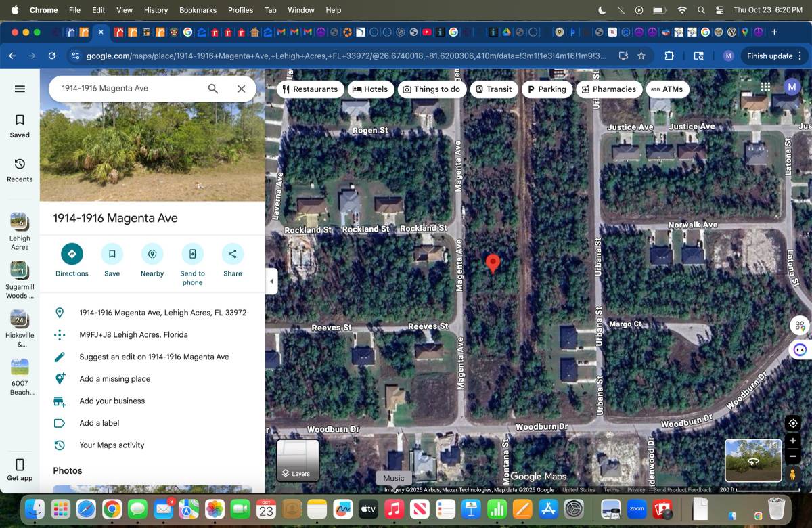The width and height of the screenshot is (812, 528).
Task: Click the search box with address text
Action: (x=129, y=89)
